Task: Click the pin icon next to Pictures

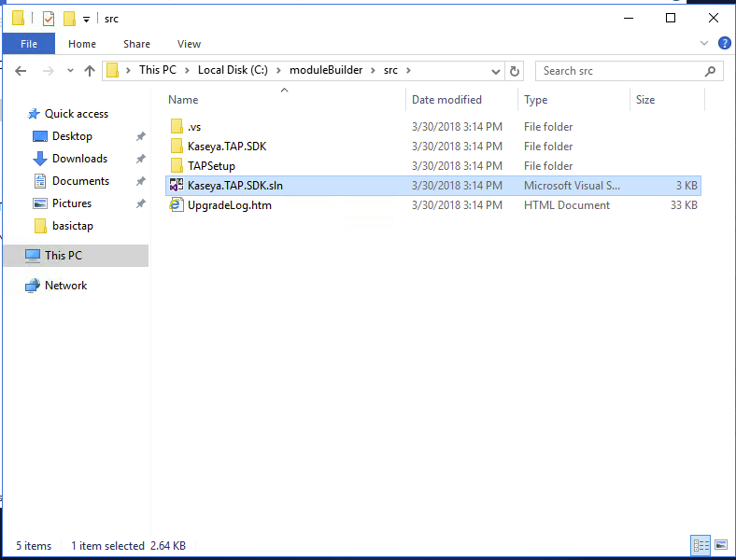Action: 140,203
